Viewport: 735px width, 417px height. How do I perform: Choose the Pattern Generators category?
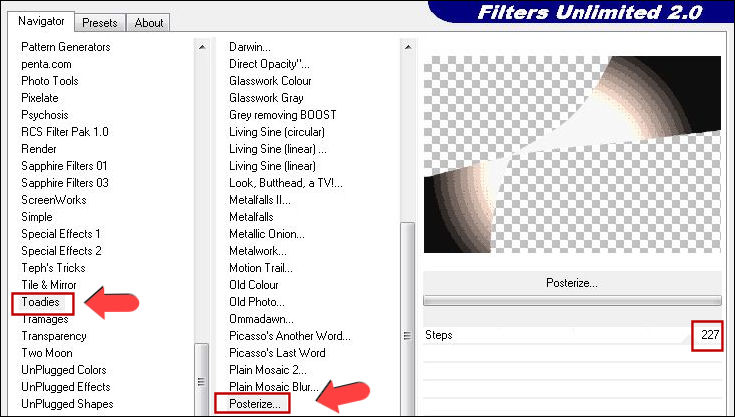[66, 47]
